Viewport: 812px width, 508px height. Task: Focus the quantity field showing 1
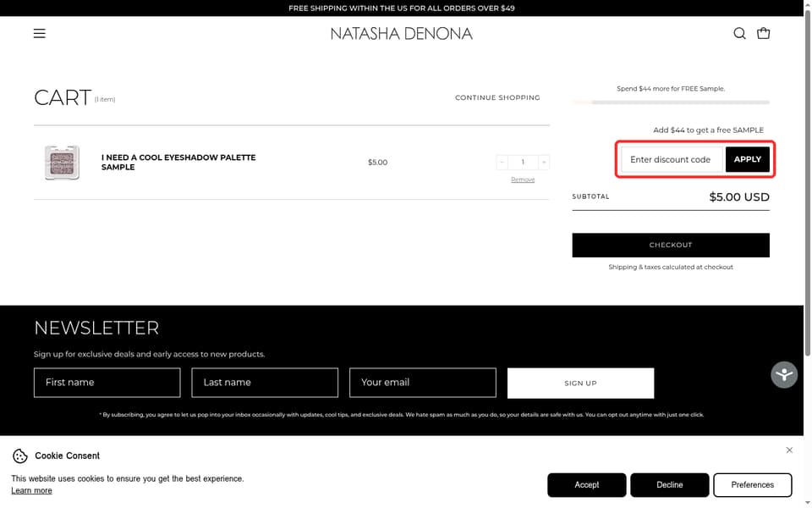[523, 163]
